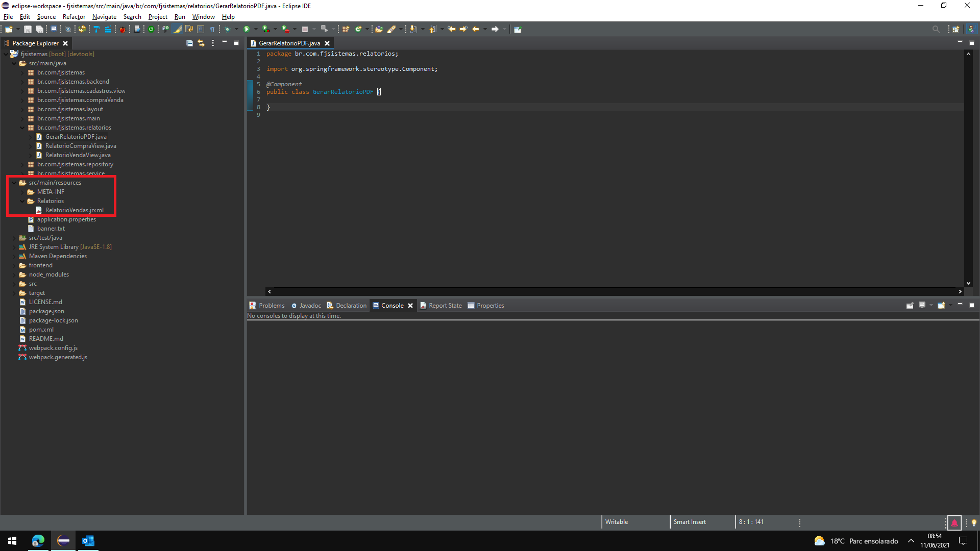This screenshot has width=980, height=551.
Task: Switch to the Javadoc tab
Action: pyautogui.click(x=306, y=306)
